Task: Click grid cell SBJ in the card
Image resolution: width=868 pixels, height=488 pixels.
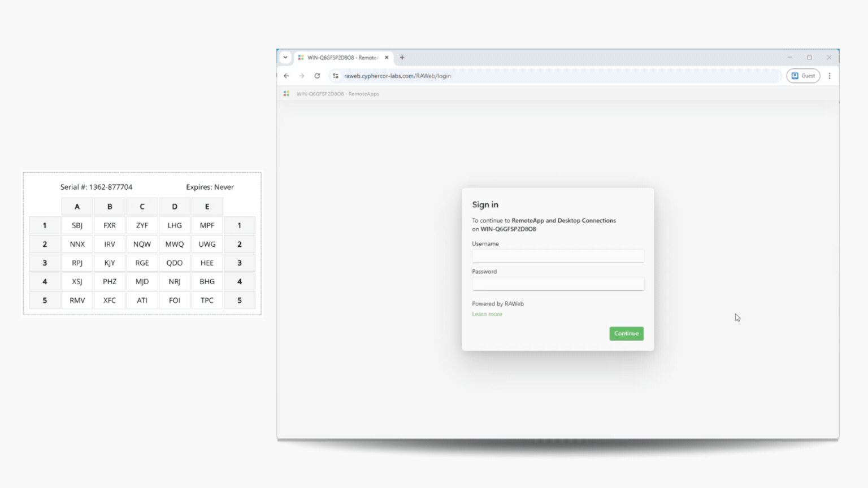Action: [77, 225]
